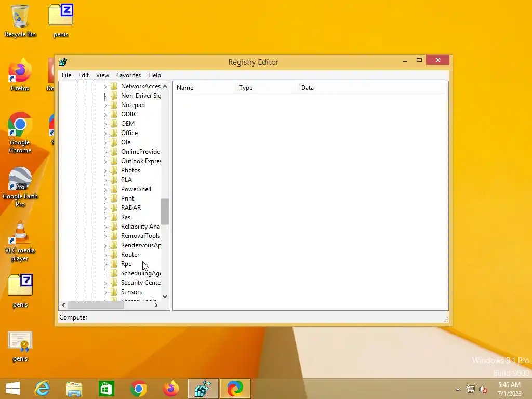Launch Chrome from the taskbar

tap(138, 389)
